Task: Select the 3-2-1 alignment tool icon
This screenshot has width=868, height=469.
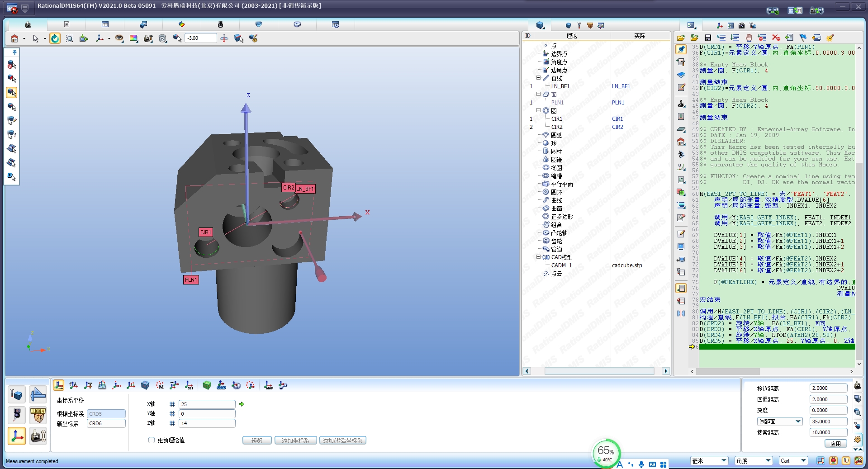Action: point(189,385)
